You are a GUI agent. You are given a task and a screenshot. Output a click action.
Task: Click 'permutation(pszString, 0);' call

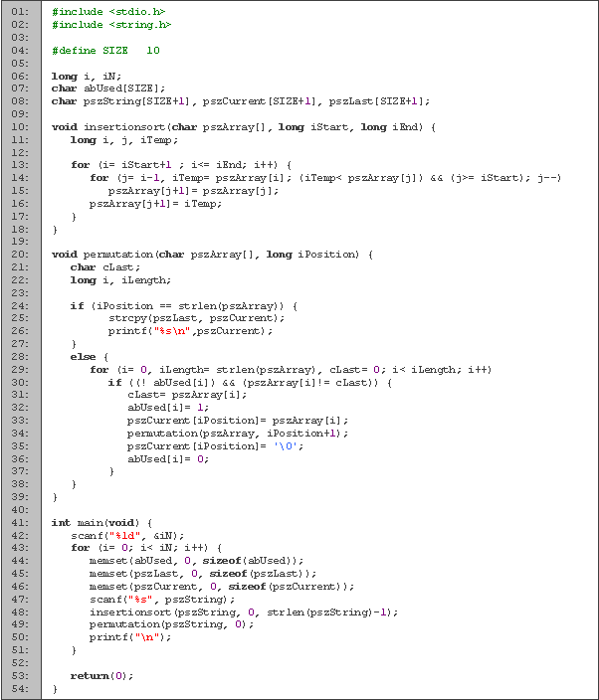[x=171, y=625]
